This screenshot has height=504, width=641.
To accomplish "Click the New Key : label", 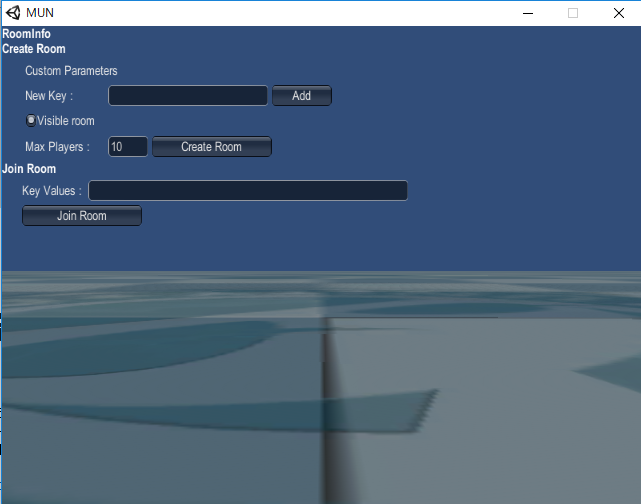I will pos(49,96).
